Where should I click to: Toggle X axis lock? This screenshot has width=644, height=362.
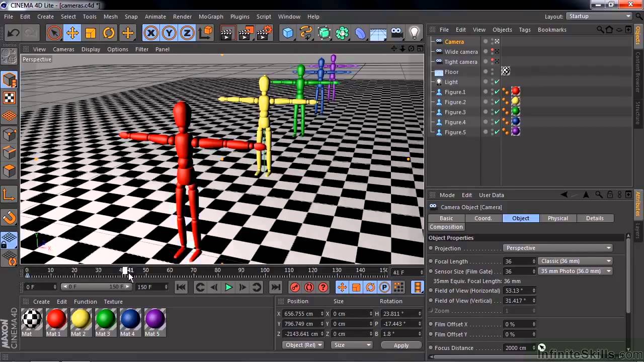(151, 34)
